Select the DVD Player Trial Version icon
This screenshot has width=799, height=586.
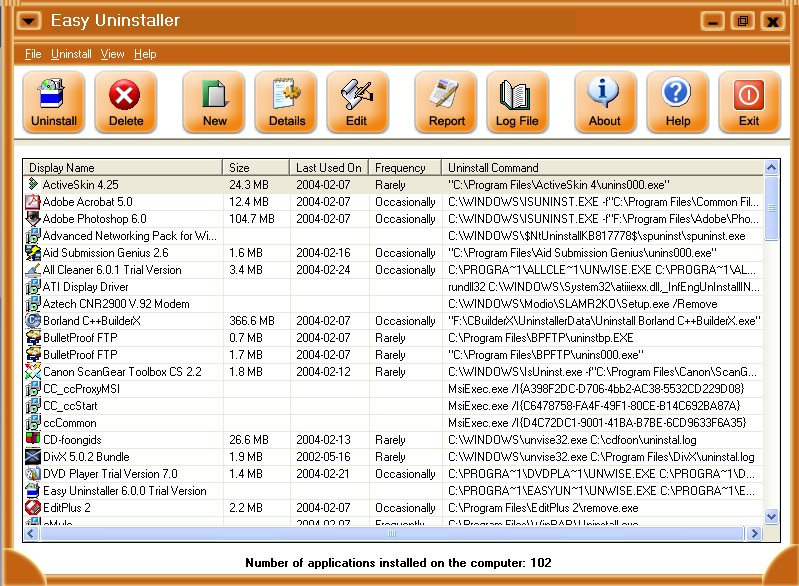33,473
